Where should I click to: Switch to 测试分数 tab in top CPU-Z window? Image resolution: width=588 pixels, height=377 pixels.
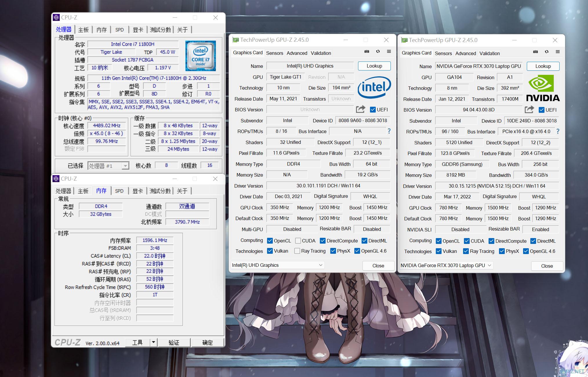tap(160, 30)
